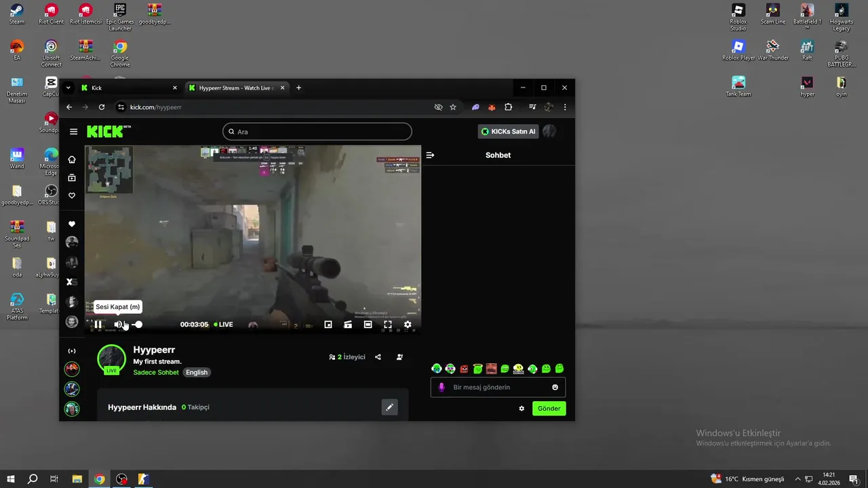The height and width of the screenshot is (488, 868).
Task: Open the Chrome extensions puzzle icon
Action: pyautogui.click(x=509, y=107)
